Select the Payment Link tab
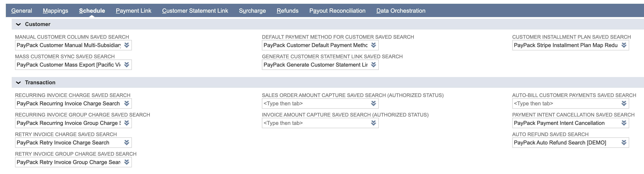The width and height of the screenshot is (644, 174). [x=133, y=11]
